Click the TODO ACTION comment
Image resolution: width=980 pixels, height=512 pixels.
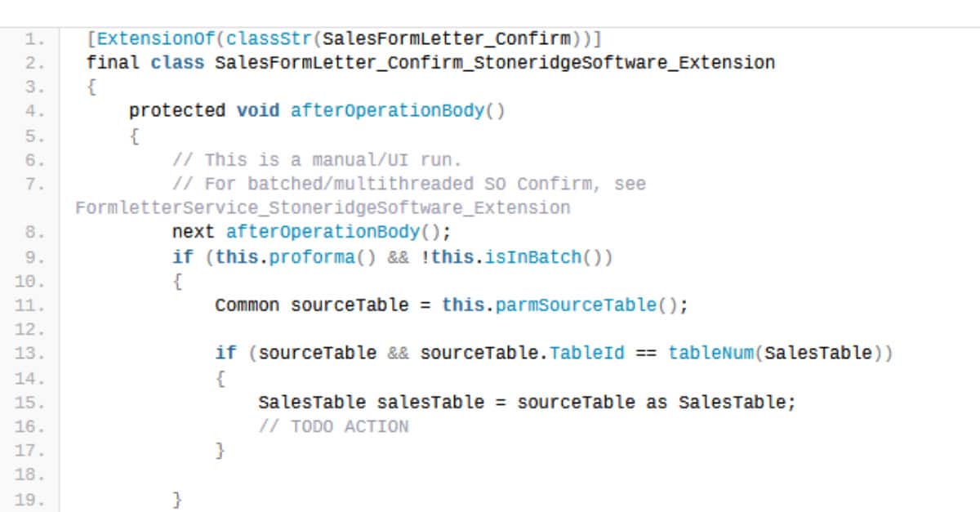[333, 426]
